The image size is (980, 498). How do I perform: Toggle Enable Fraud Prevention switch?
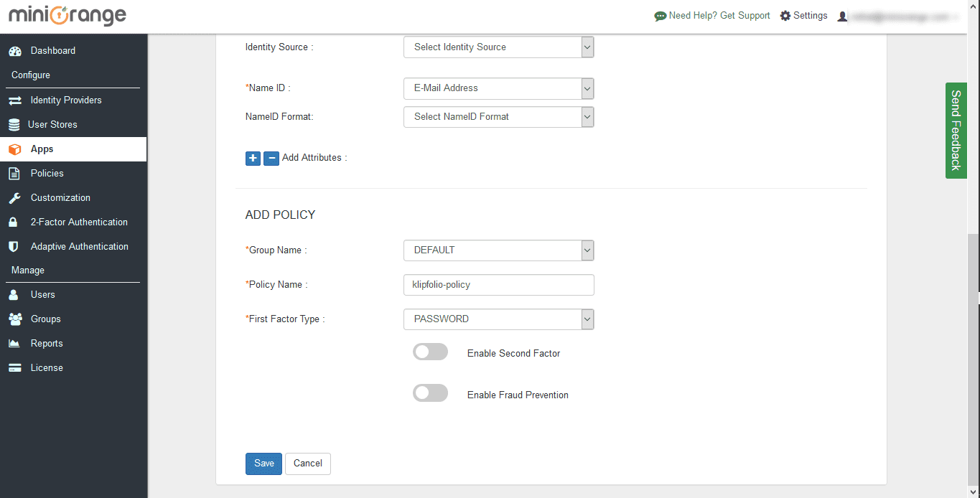pos(430,393)
